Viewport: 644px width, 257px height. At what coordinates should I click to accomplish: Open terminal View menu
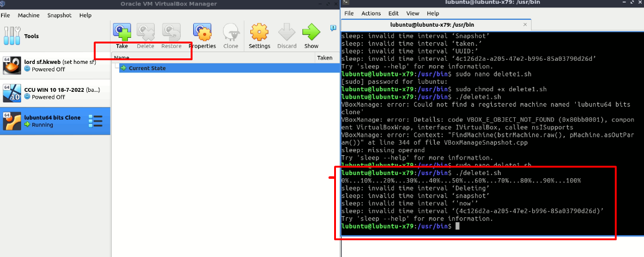[413, 13]
